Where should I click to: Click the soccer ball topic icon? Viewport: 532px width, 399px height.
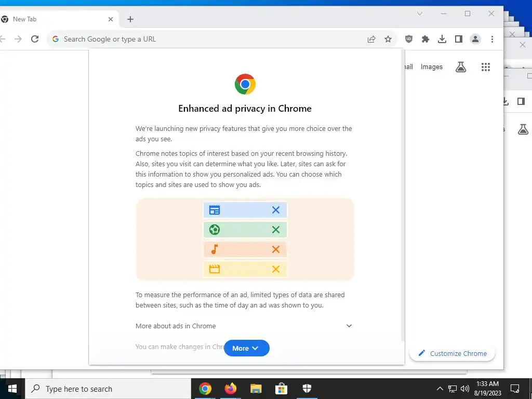[x=215, y=230]
